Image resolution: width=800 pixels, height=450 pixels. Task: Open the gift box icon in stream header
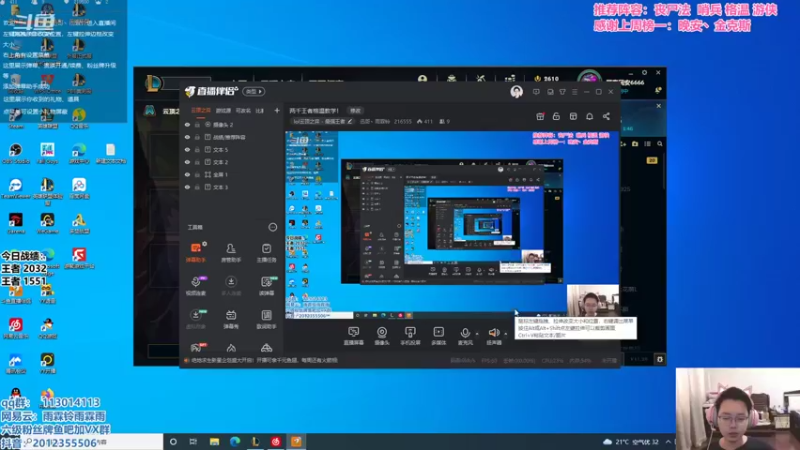[x=540, y=116]
